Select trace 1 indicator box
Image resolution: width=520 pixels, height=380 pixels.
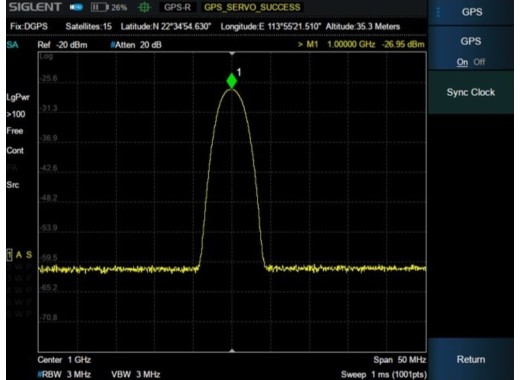click(x=10, y=255)
